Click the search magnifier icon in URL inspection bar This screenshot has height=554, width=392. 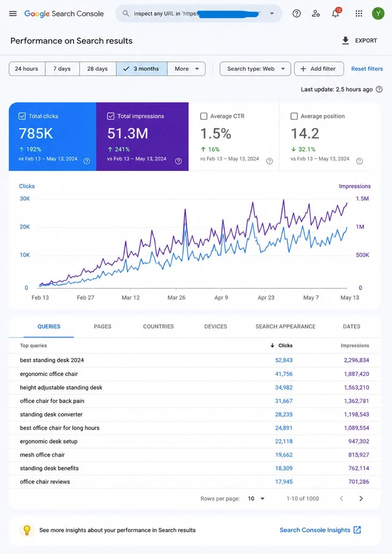pyautogui.click(x=126, y=13)
